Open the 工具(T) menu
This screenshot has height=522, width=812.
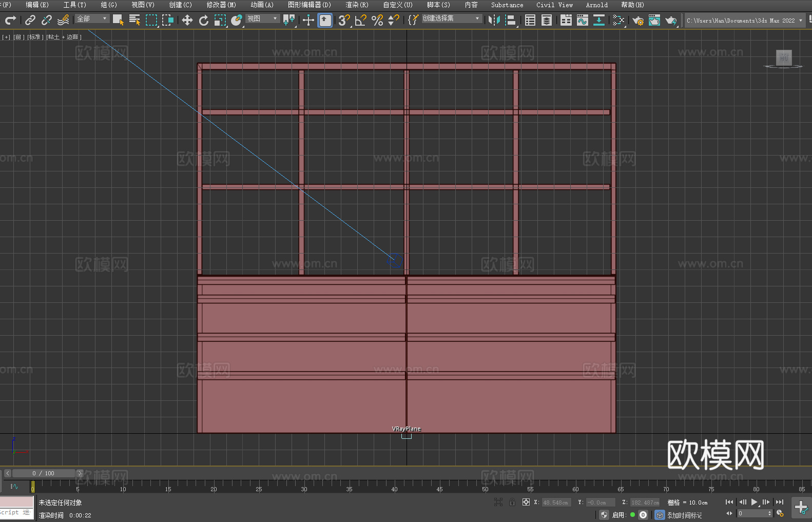click(x=74, y=5)
